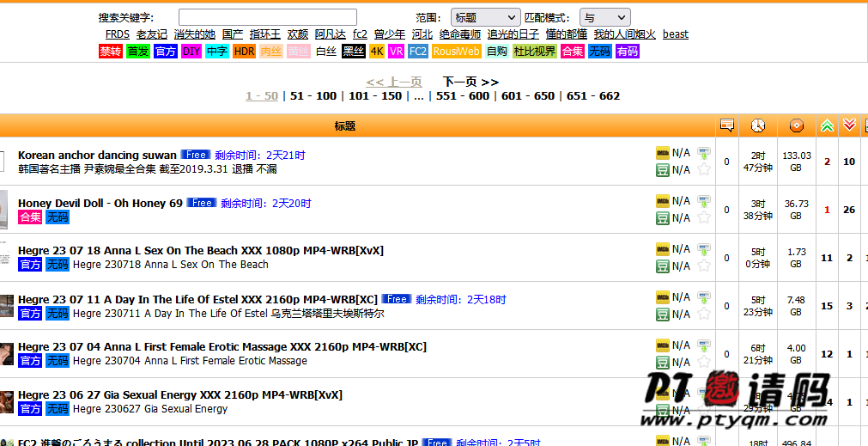Douban icon in Honey Devil Doll row

(x=663, y=217)
